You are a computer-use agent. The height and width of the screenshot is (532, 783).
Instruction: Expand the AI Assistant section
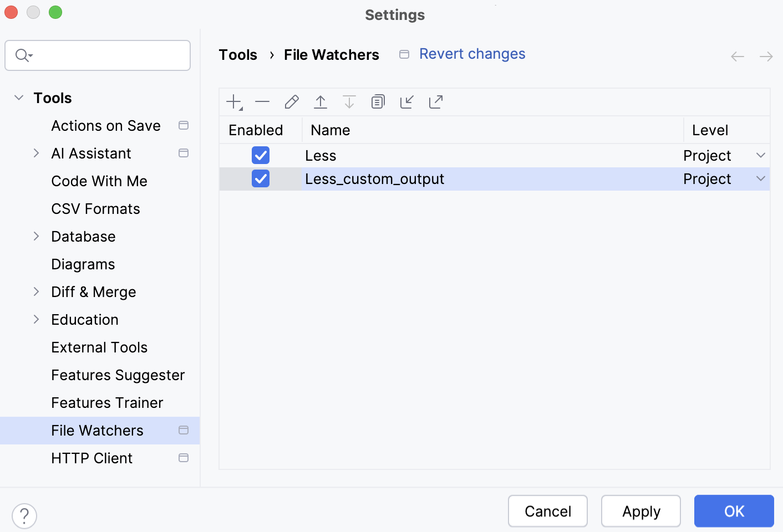click(37, 153)
